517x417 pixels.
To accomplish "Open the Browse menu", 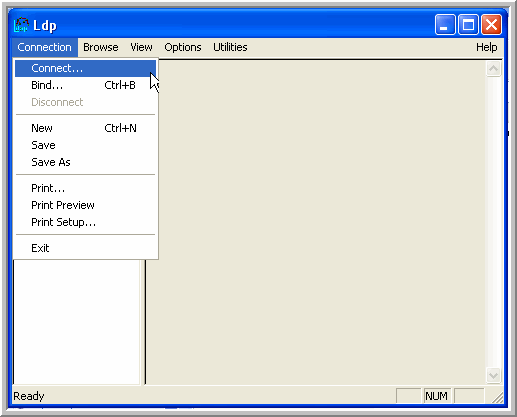I will tap(101, 47).
